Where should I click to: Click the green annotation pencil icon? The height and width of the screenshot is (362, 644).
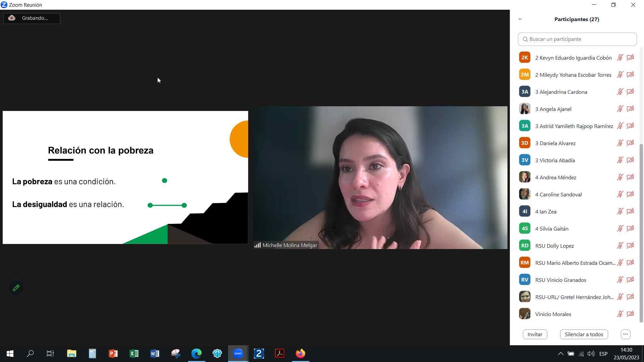click(x=16, y=288)
